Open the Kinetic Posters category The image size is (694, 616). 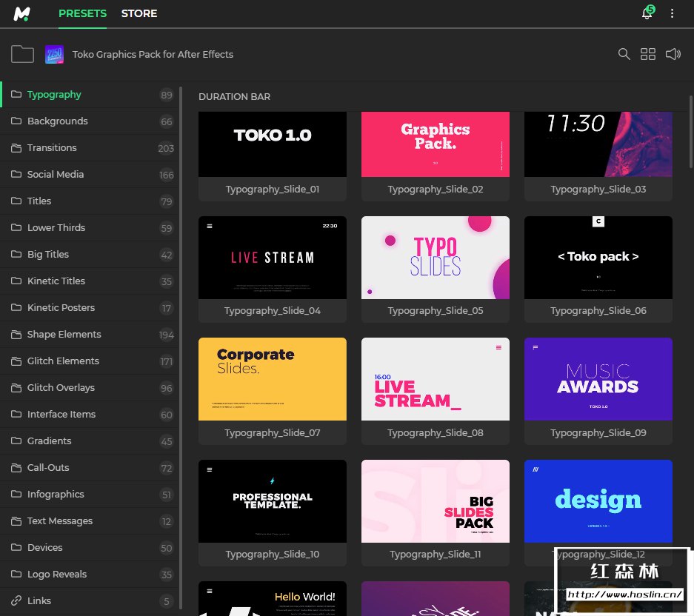click(x=90, y=307)
